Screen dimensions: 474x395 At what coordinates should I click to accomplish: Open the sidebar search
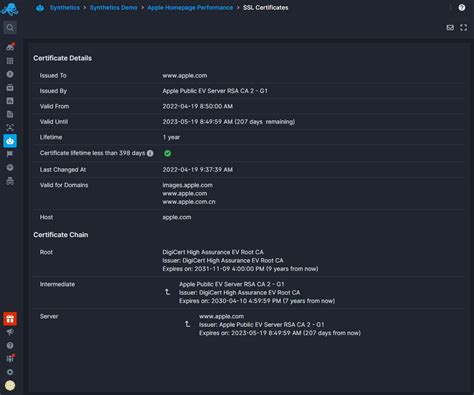(x=10, y=28)
